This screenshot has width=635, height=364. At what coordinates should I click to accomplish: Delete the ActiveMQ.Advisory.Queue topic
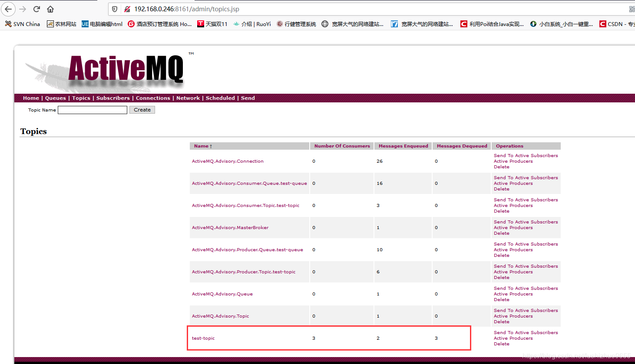[x=501, y=300]
